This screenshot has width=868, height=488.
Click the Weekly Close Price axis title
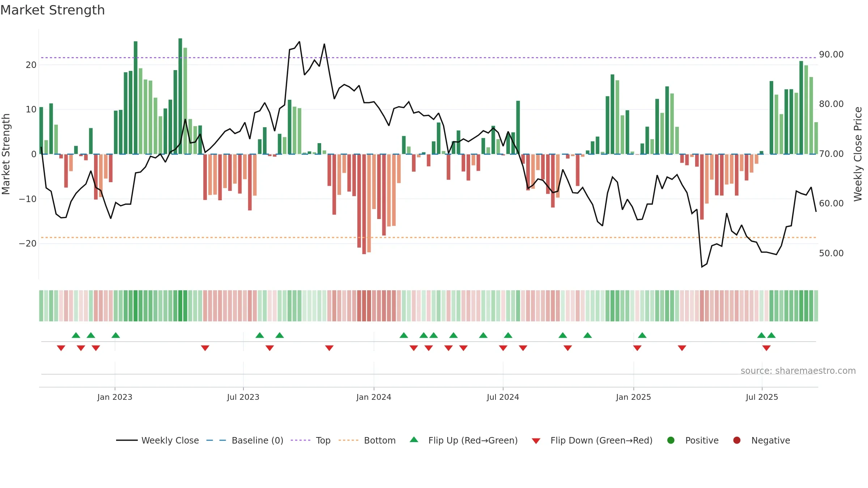858,154
